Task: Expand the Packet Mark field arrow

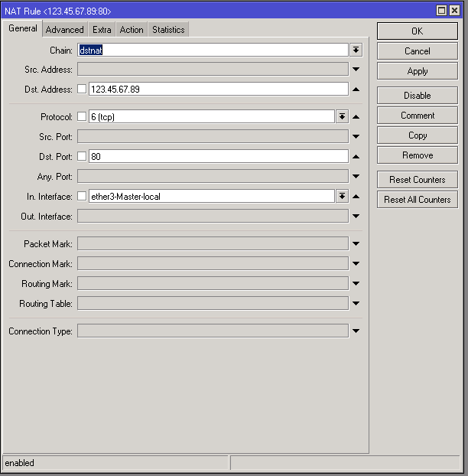Action: [x=356, y=244]
